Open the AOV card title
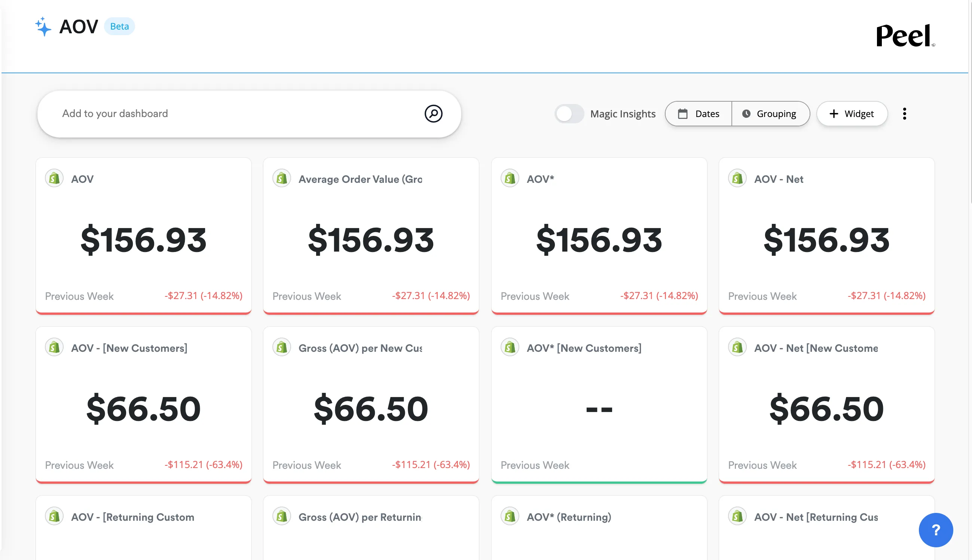This screenshot has height=560, width=972. coord(82,179)
